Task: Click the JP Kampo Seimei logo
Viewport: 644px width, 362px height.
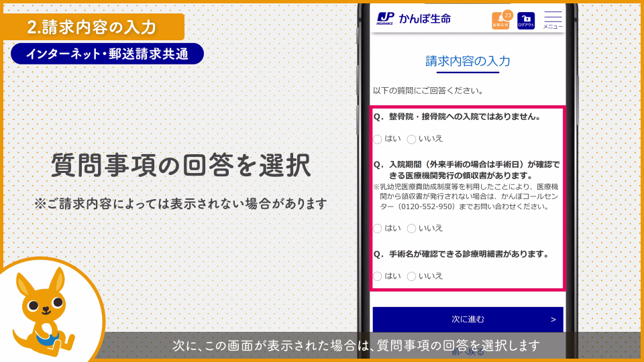Action: coord(413,19)
